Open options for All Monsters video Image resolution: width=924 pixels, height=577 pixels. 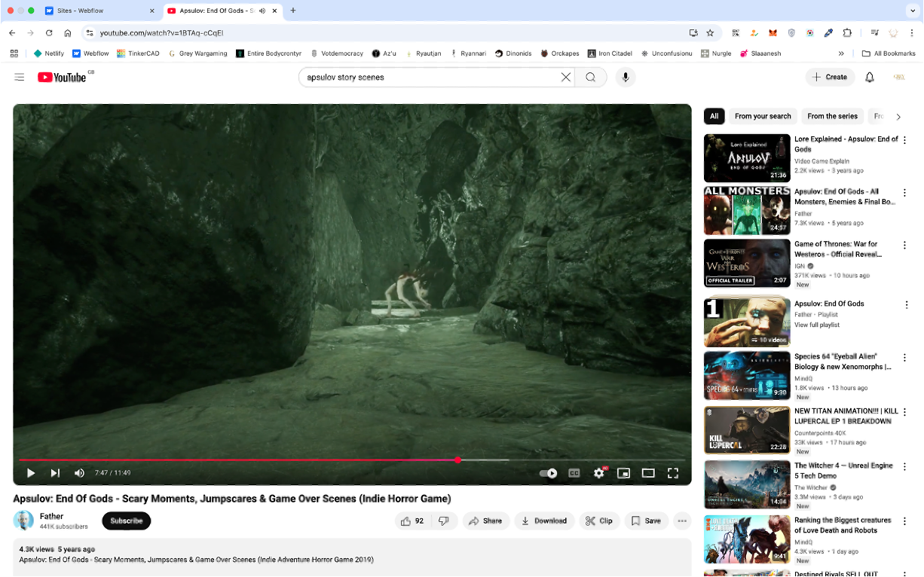[905, 193]
